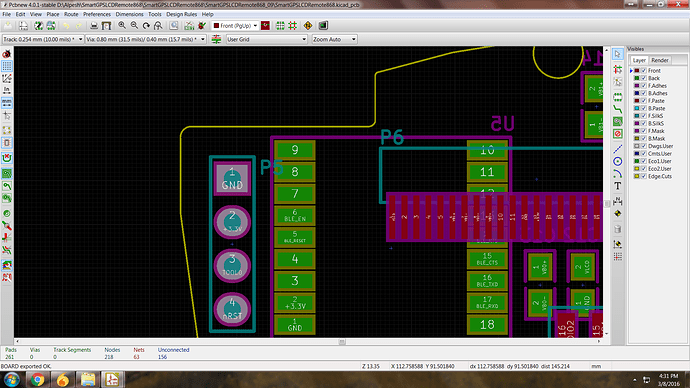The width and height of the screenshot is (690, 388).
Task: Select the Add Graphic Line tool
Action: coord(618,149)
